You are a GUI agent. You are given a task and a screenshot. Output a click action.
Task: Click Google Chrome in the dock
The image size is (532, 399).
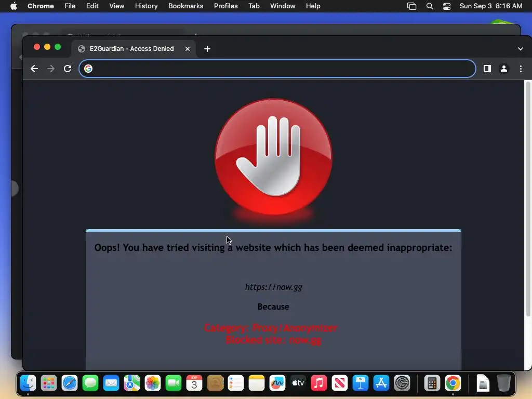pyautogui.click(x=453, y=383)
